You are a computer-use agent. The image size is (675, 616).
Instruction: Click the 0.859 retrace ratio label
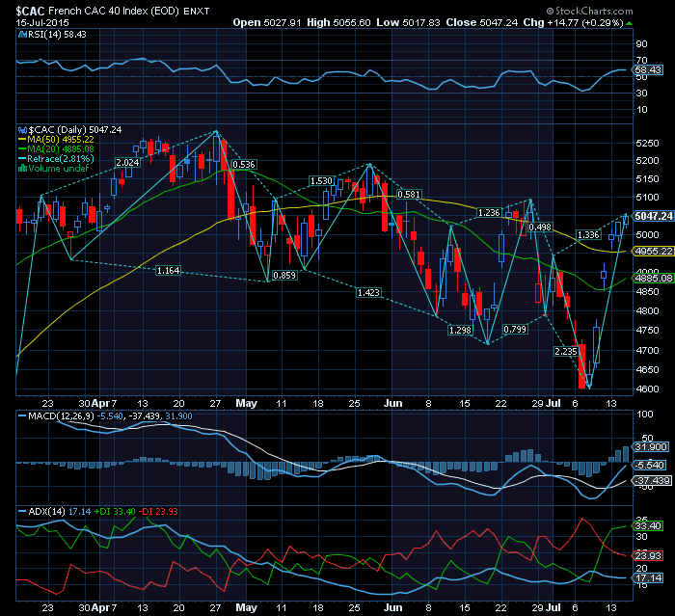[284, 275]
